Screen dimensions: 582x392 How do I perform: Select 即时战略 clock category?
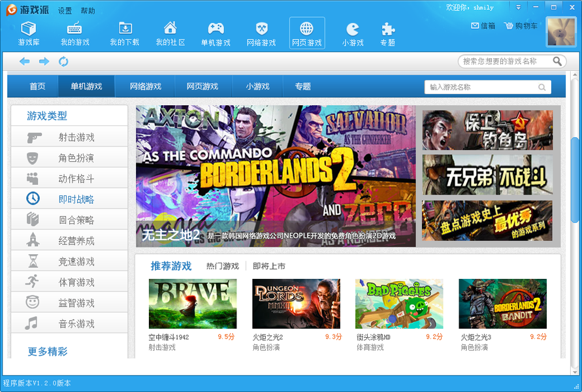69,199
